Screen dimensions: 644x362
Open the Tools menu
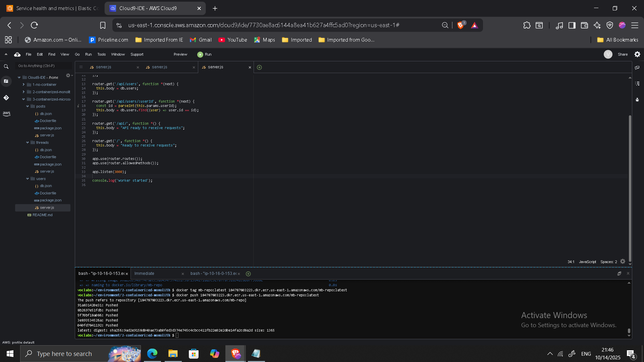101,54
